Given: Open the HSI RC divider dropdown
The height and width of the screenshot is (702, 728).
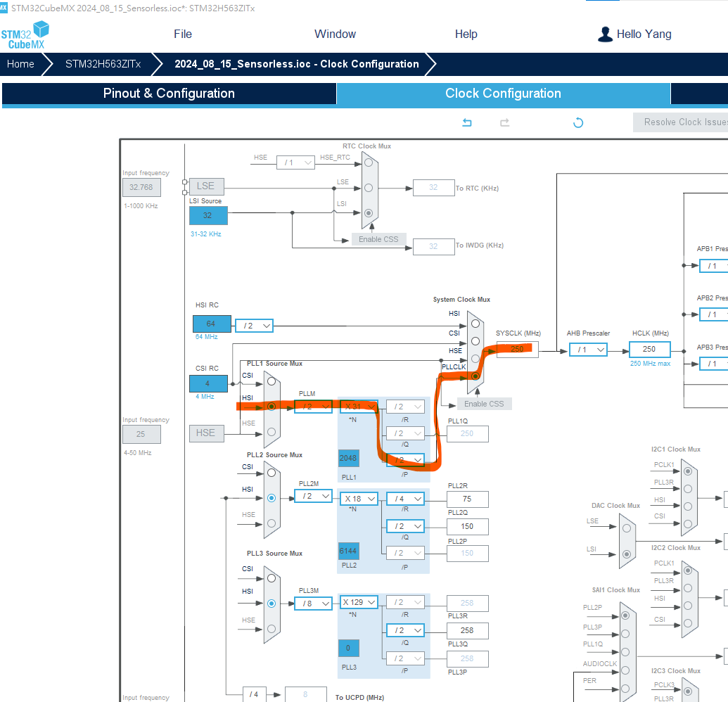Looking at the screenshot, I should (254, 326).
